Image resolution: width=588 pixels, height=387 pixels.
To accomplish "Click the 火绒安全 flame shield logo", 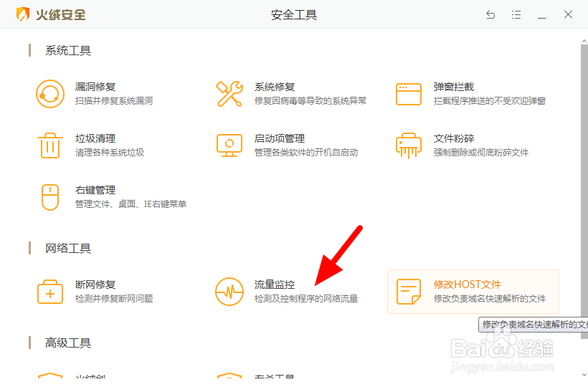I will point(23,14).
